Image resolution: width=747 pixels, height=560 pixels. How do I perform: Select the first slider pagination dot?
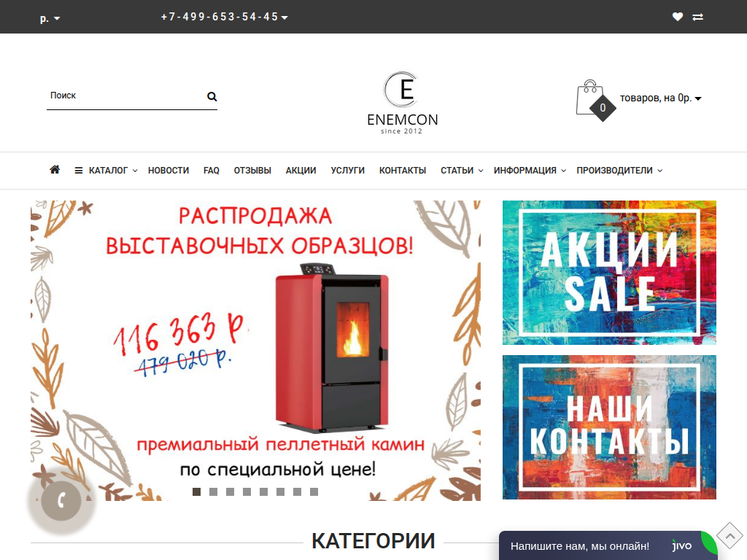[196, 492]
